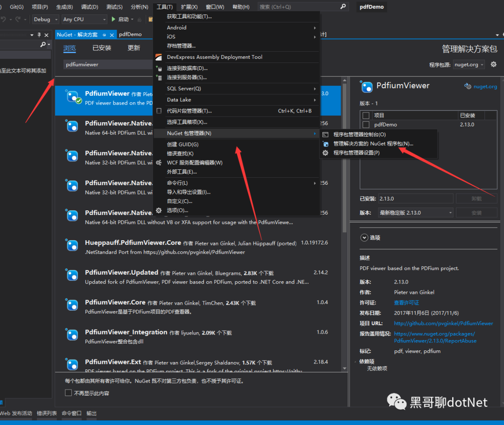Open the 查看许可证 license link

[406, 303]
